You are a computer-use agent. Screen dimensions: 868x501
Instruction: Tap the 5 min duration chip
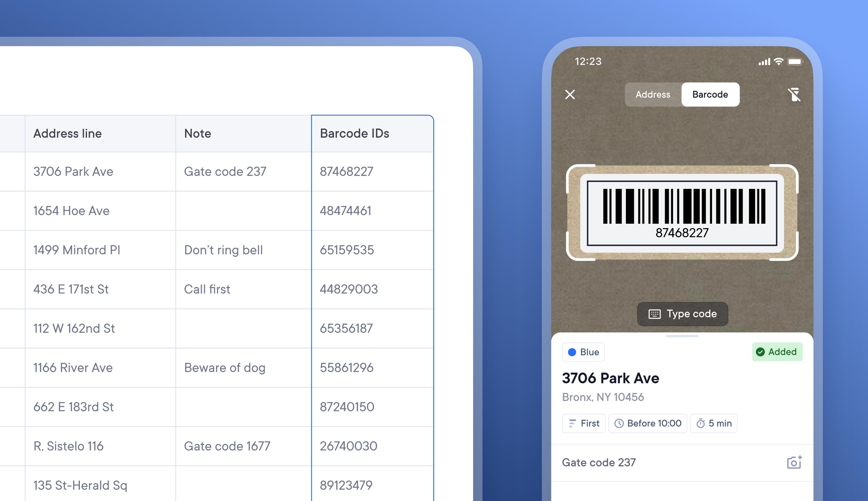pos(713,423)
